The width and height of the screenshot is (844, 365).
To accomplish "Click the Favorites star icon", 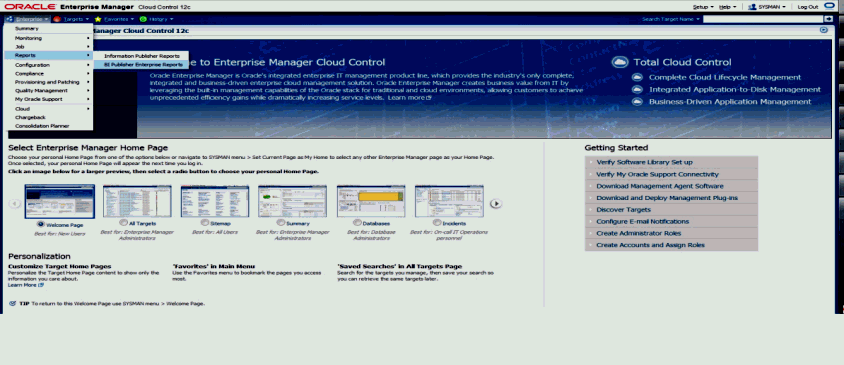I will tap(98, 19).
